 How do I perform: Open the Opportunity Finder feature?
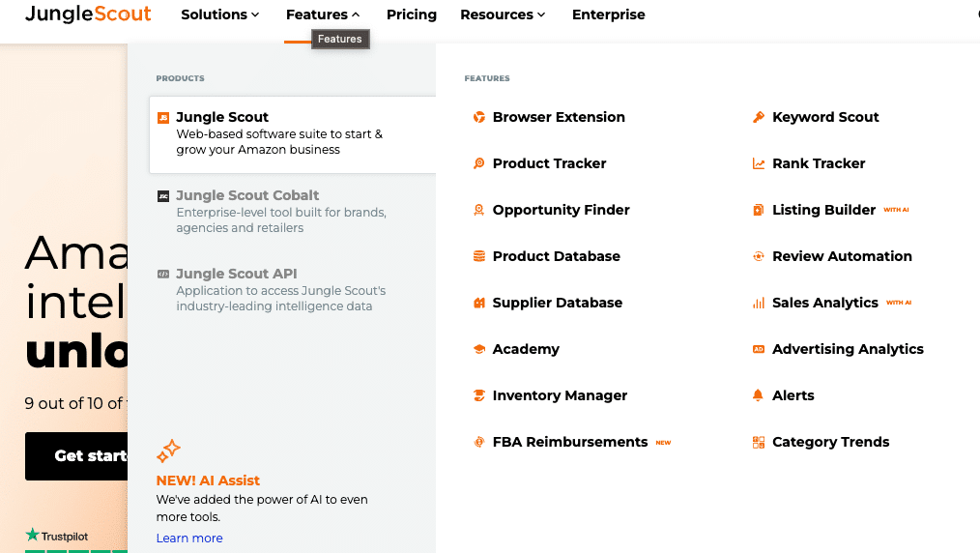(561, 210)
